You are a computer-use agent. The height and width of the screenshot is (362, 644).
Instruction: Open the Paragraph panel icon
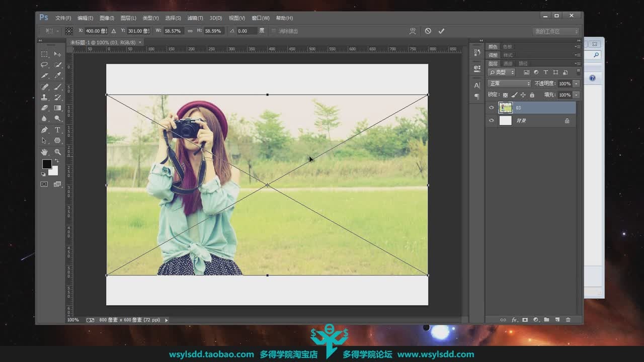click(477, 96)
